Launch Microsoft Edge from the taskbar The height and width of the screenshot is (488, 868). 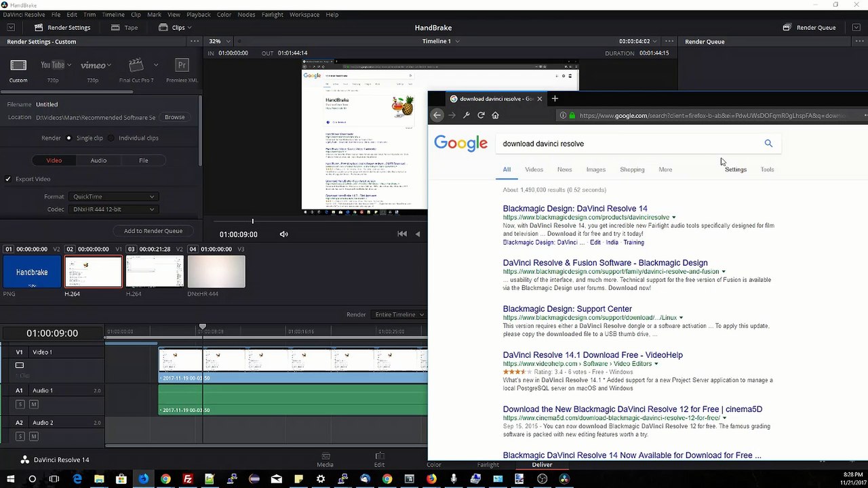tap(77, 479)
